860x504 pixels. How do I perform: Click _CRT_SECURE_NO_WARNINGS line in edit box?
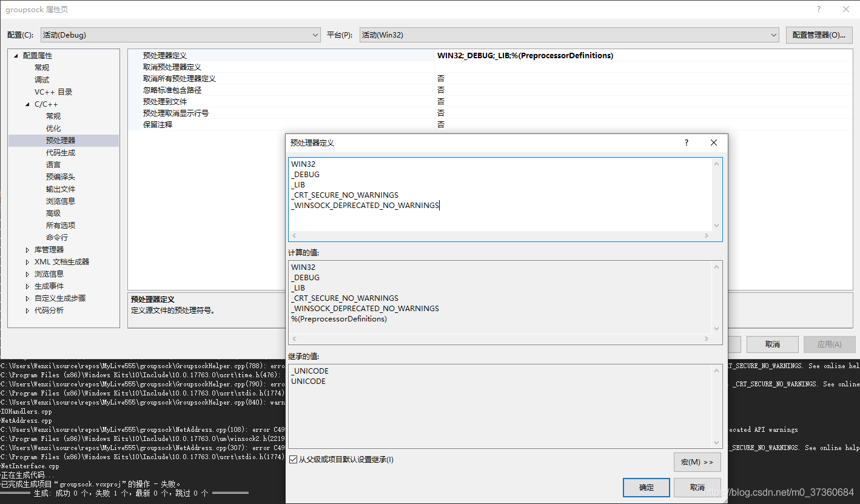(x=344, y=195)
